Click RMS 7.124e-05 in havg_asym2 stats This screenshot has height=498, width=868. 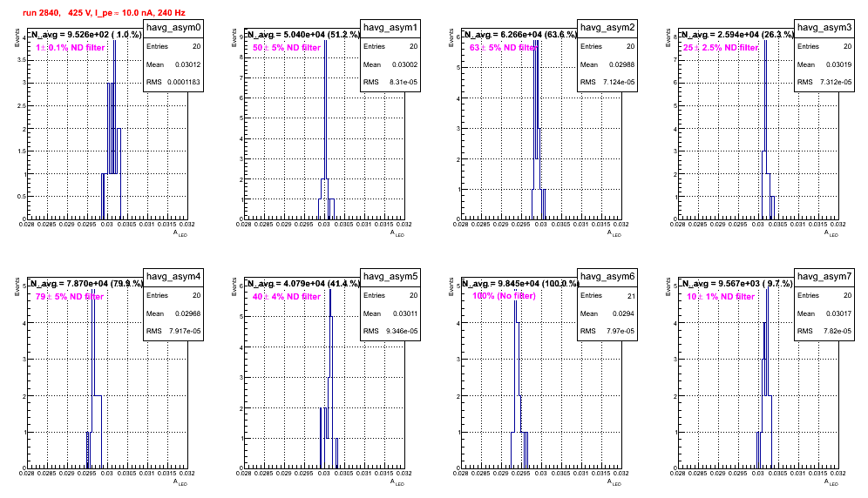[607, 82]
